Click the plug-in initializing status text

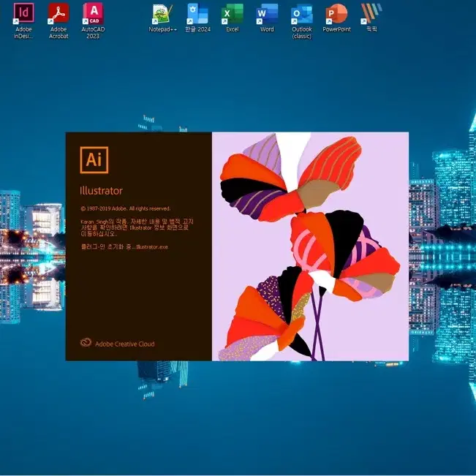tap(124, 246)
